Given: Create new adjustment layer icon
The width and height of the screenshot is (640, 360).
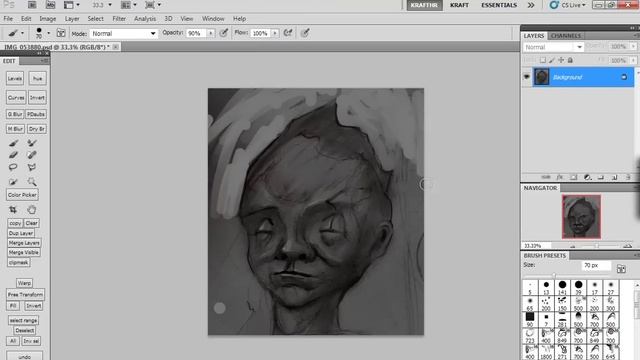Looking at the screenshot, I should (587, 177).
